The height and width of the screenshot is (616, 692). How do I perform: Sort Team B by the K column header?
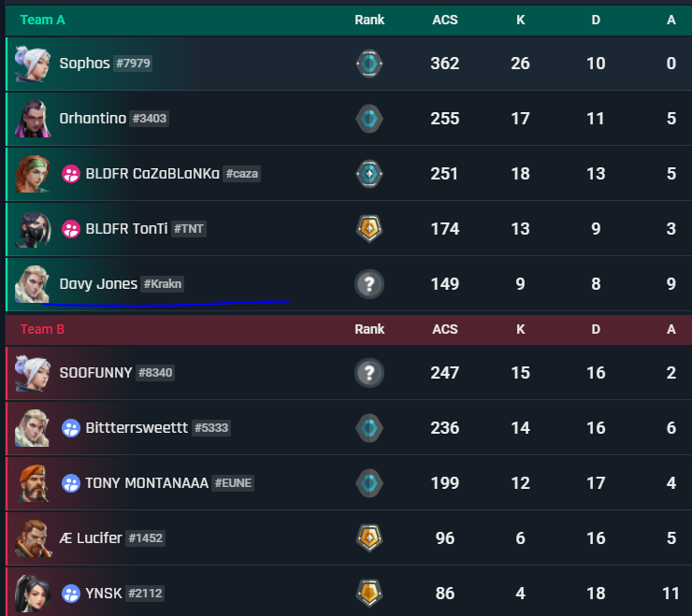coord(521,329)
